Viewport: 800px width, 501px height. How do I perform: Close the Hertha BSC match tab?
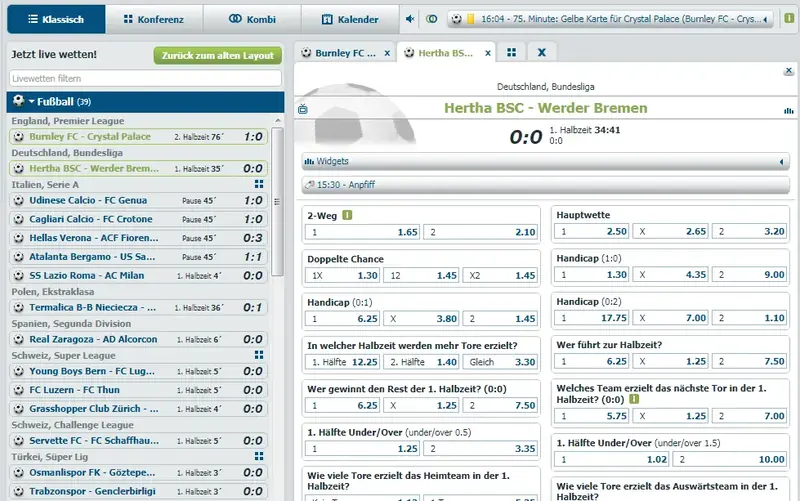488,53
